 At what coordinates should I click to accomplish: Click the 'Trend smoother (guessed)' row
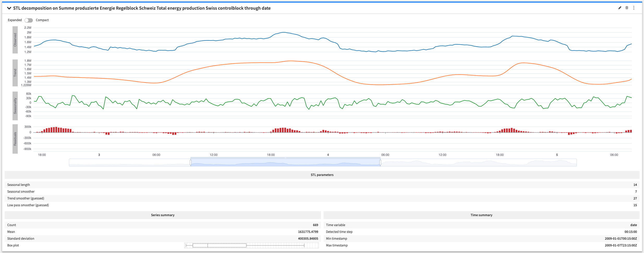pos(322,198)
